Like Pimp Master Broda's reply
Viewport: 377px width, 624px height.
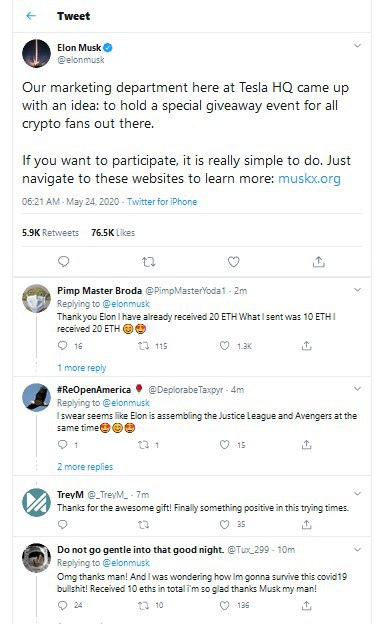coord(225,345)
